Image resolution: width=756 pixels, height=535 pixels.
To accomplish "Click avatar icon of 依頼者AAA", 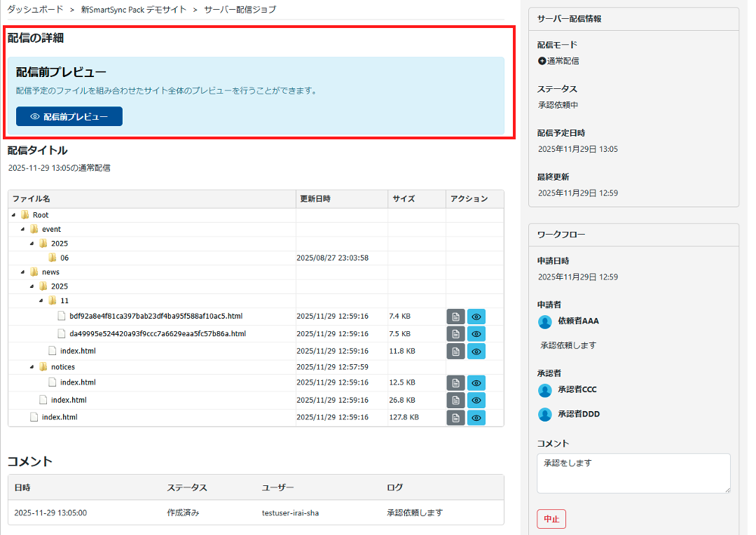I will pos(545,321).
